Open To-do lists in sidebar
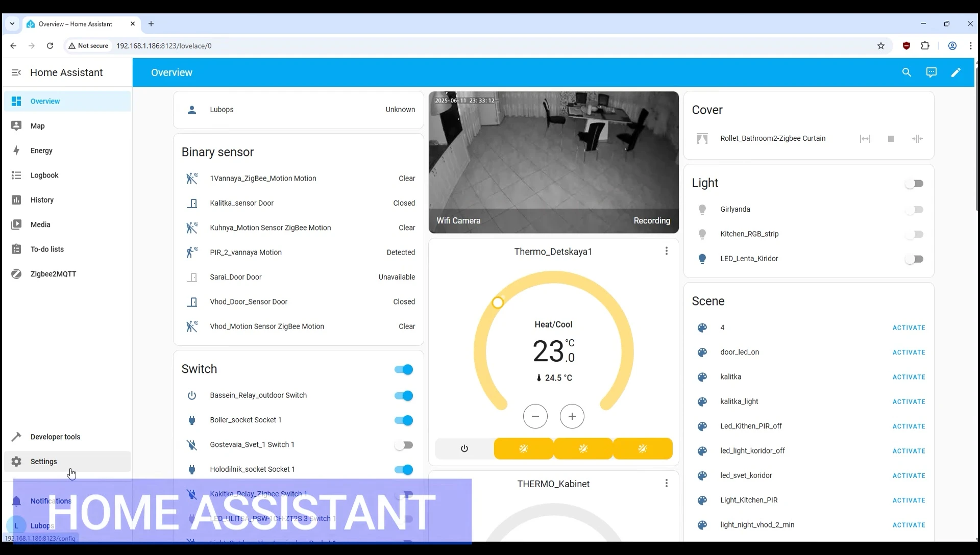Viewport: 980px width, 555px height. tap(67, 249)
